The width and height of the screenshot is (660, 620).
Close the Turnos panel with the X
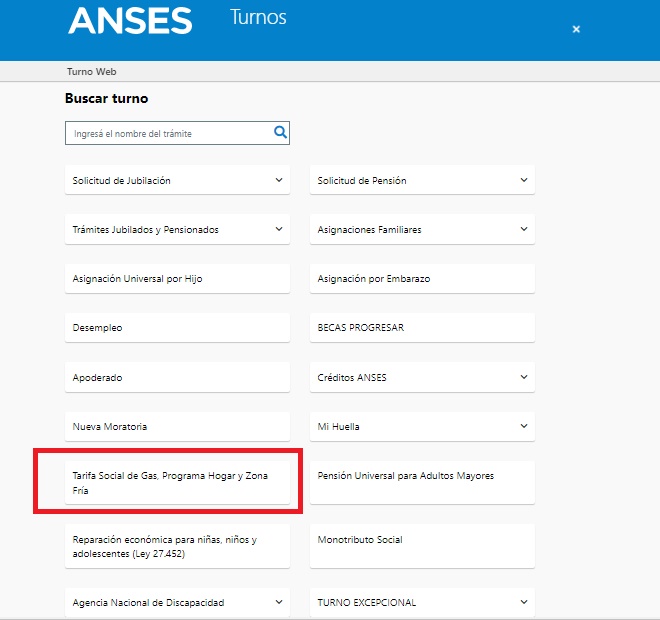tap(576, 29)
